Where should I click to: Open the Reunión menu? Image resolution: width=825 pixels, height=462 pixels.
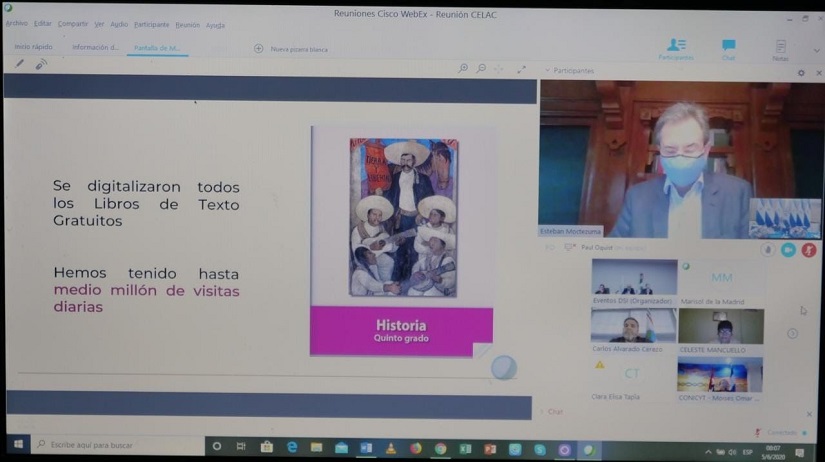pyautogui.click(x=187, y=25)
